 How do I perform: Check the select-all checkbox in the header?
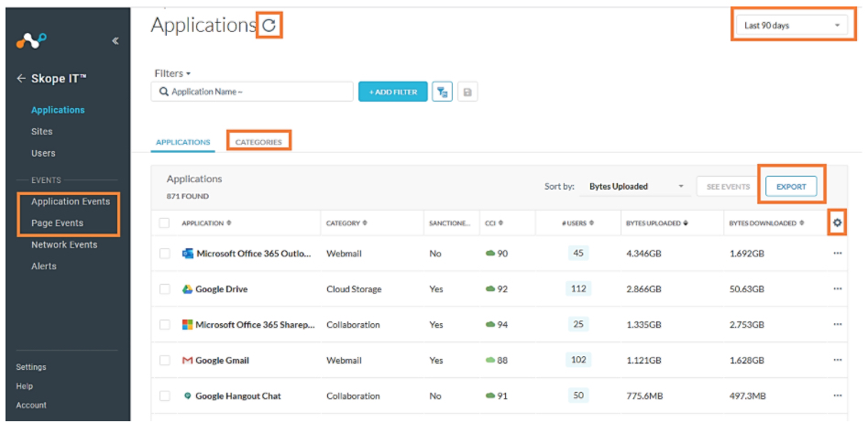(164, 222)
